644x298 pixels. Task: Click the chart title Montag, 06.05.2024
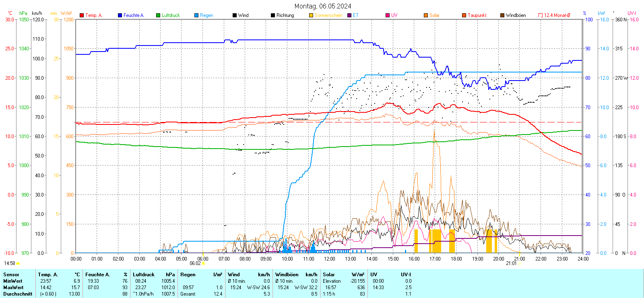tap(322, 6)
